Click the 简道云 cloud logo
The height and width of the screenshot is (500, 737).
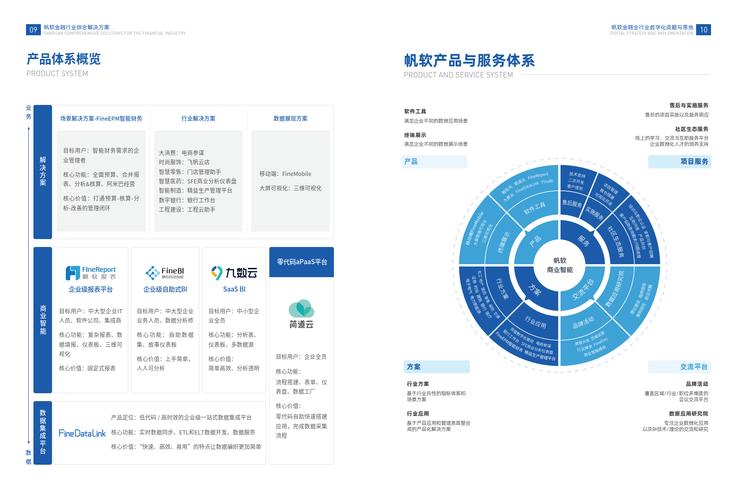301,309
